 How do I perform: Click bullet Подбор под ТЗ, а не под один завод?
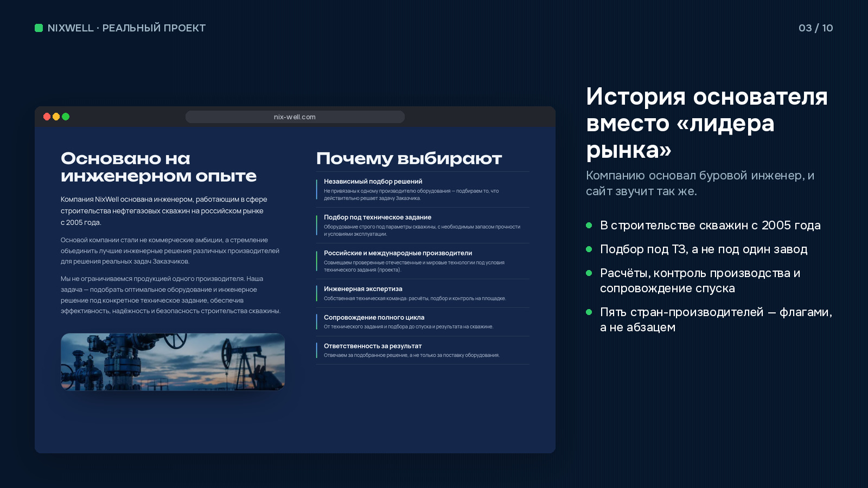[x=704, y=249]
